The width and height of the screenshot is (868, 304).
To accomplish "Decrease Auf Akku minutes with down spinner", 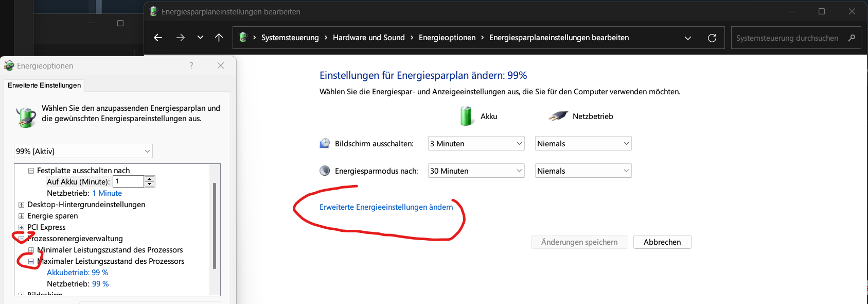I will click(x=150, y=184).
